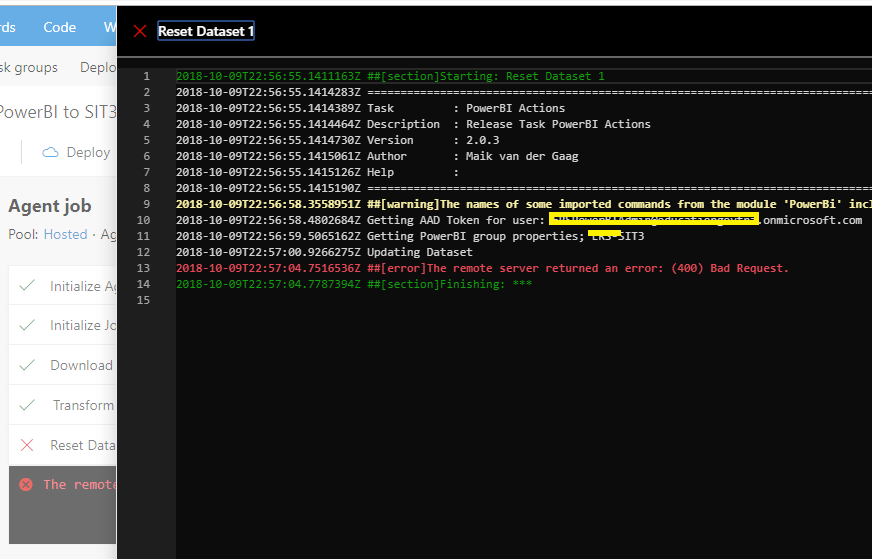This screenshot has height=559, width=872.
Task: Click the green check beside Initialize Job
Action: click(x=27, y=325)
